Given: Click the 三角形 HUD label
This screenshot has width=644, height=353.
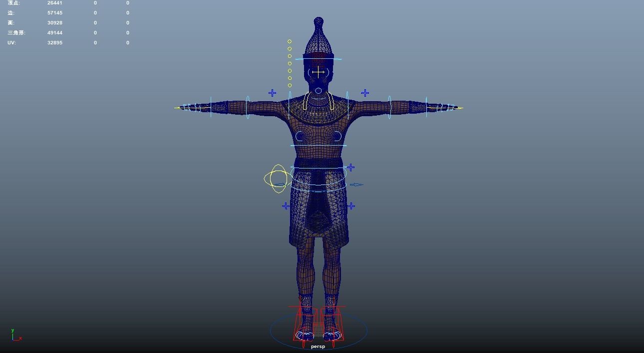Looking at the screenshot, I should pyautogui.click(x=16, y=33).
